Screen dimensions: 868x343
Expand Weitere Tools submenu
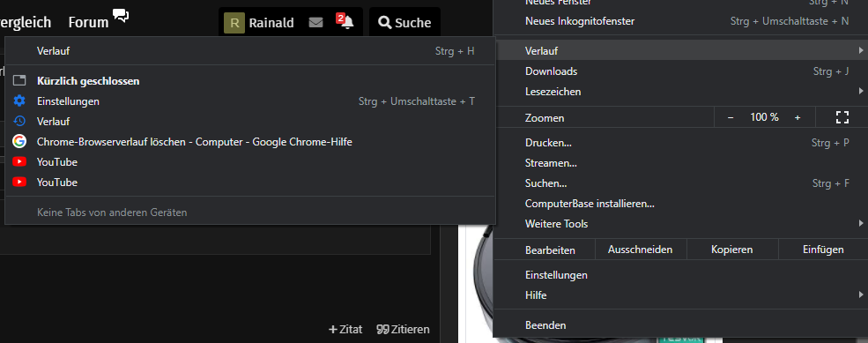680,224
